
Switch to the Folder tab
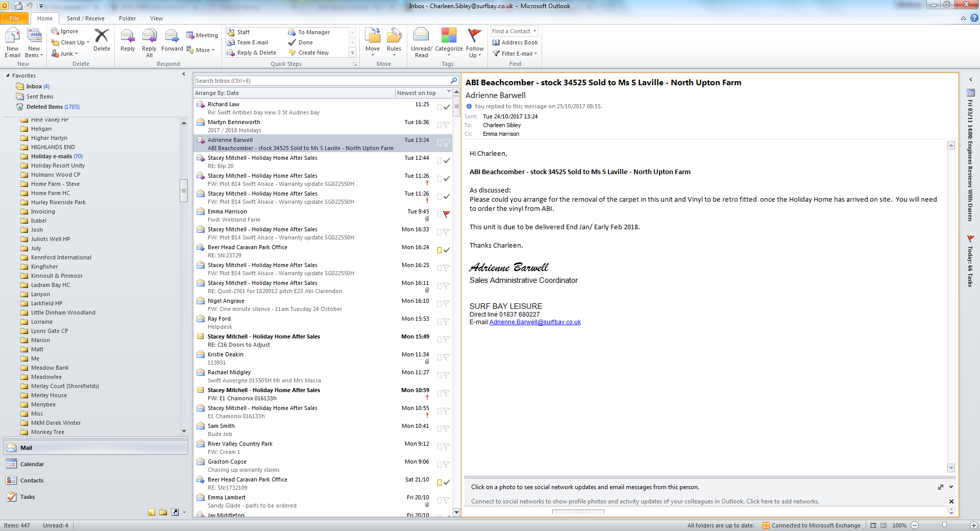click(128, 18)
